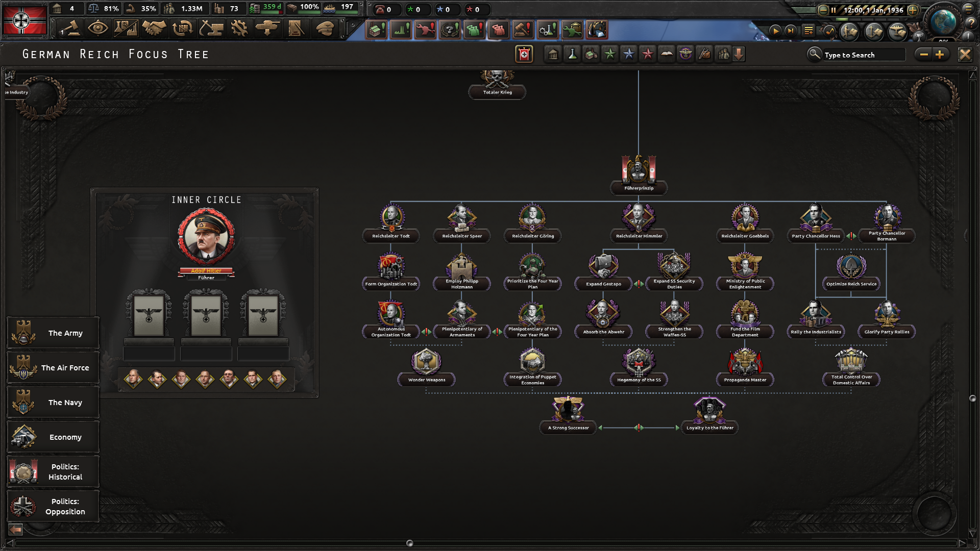Viewport: 980px width, 551px height.
Task: Select the Wonder Weapons focus
Action: (426, 366)
